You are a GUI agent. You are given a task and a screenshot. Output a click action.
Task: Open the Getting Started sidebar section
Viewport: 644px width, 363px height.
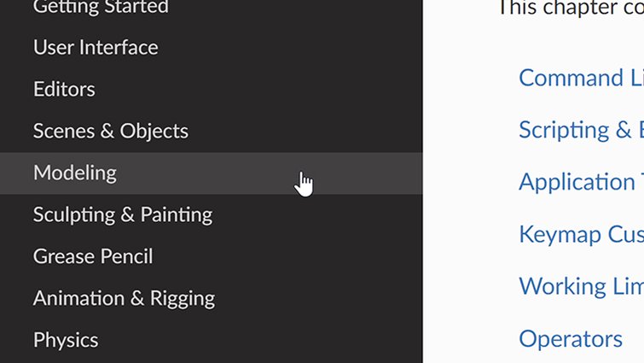pos(101,7)
